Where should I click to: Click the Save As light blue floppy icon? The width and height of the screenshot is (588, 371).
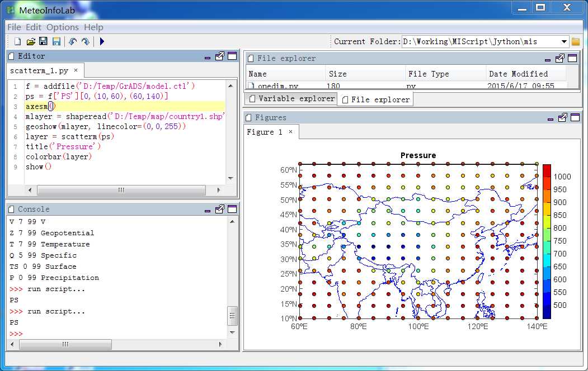[x=57, y=41]
